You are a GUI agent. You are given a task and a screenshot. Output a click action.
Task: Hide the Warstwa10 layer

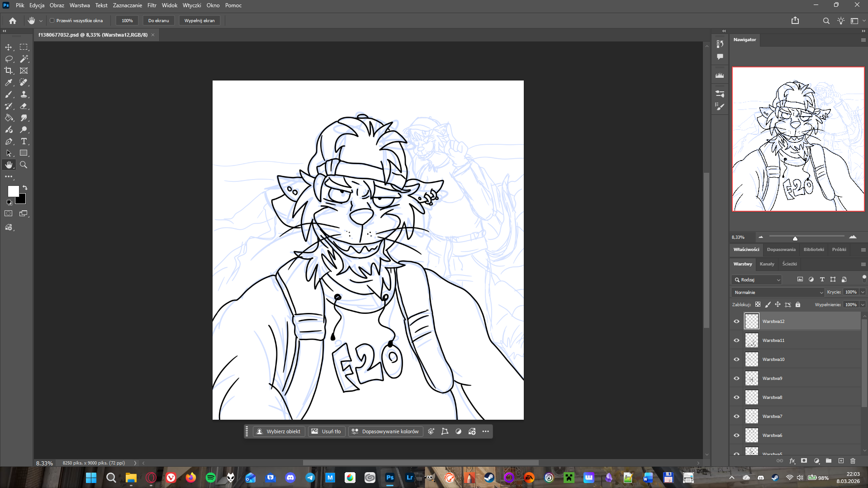click(736, 359)
